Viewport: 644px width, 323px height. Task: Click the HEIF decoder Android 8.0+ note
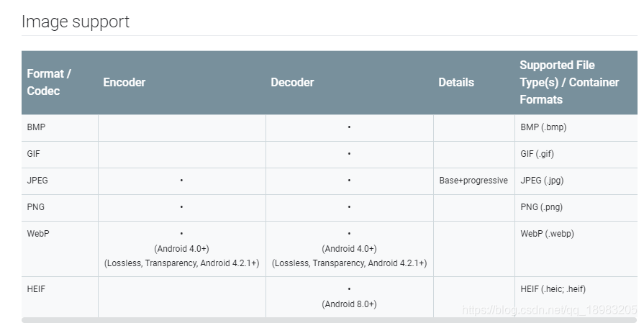tap(349, 304)
